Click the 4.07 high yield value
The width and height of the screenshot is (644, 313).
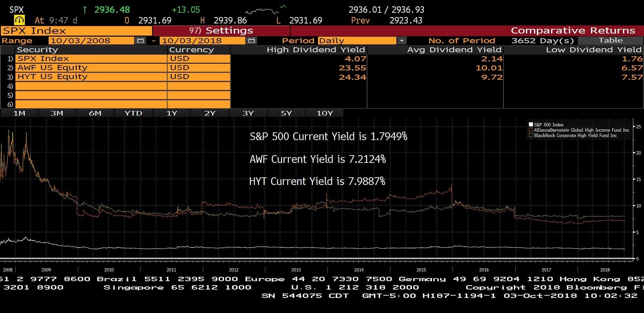pyautogui.click(x=355, y=59)
